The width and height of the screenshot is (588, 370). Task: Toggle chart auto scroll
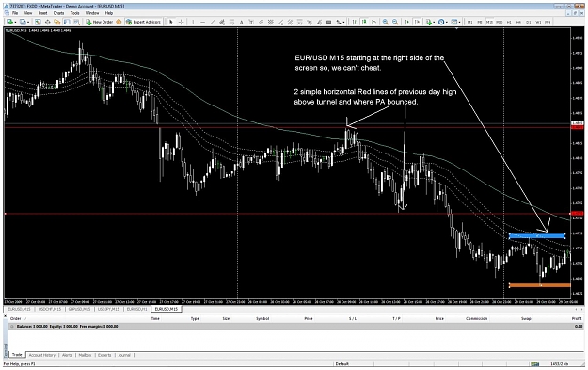[406, 22]
